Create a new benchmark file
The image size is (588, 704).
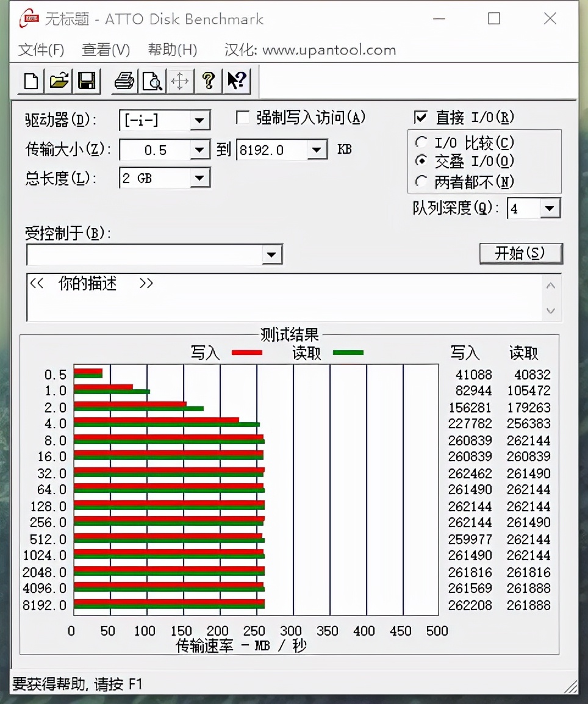[30, 81]
